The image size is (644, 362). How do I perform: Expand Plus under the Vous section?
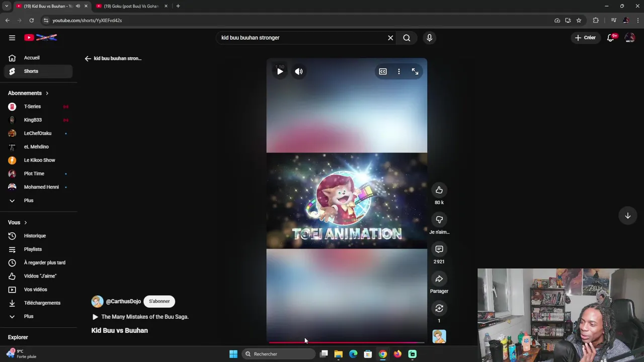[38, 316]
